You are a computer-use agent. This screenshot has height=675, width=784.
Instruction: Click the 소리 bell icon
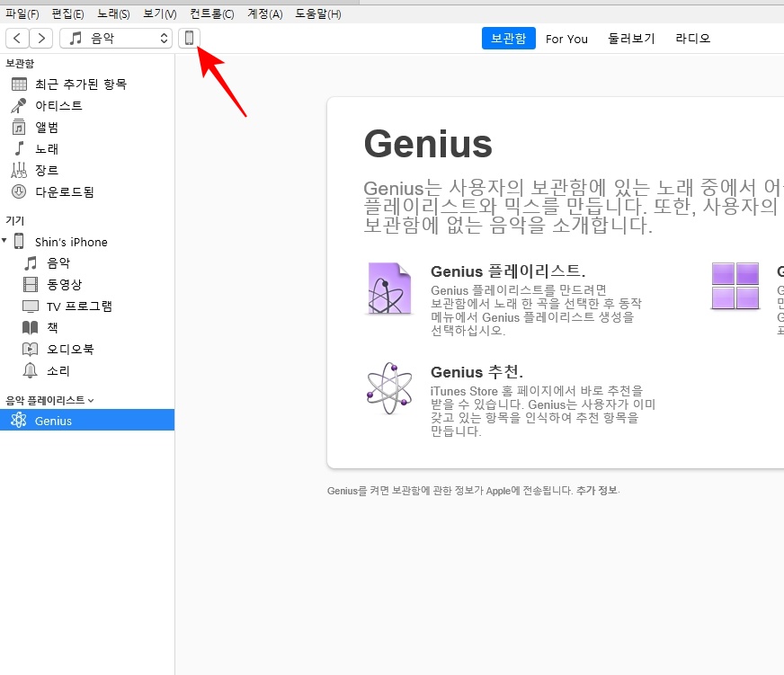pyautogui.click(x=31, y=370)
